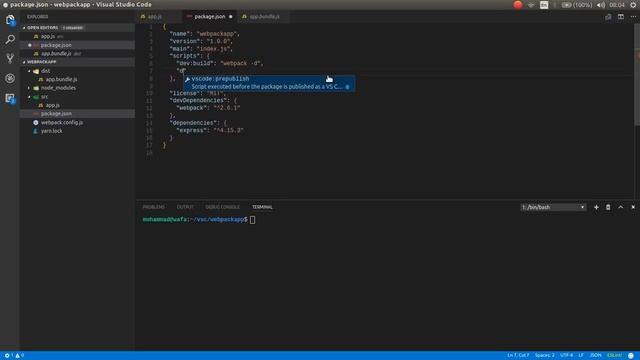This screenshot has height=360, width=640.
Task: Click the UTF-8 encoding status item
Action: (566, 356)
